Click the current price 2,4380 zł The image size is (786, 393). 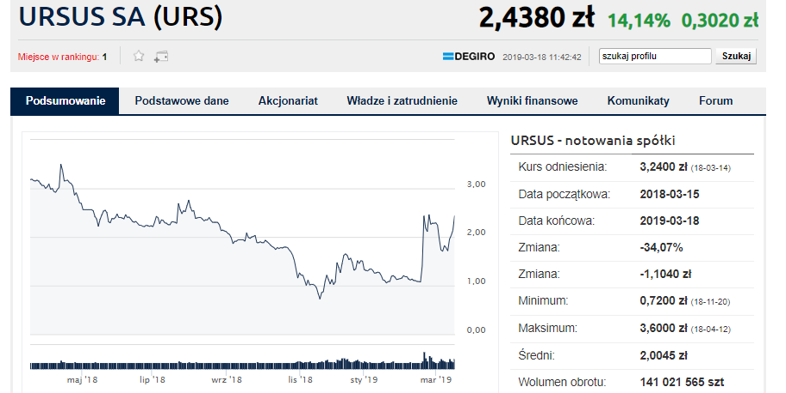536,19
